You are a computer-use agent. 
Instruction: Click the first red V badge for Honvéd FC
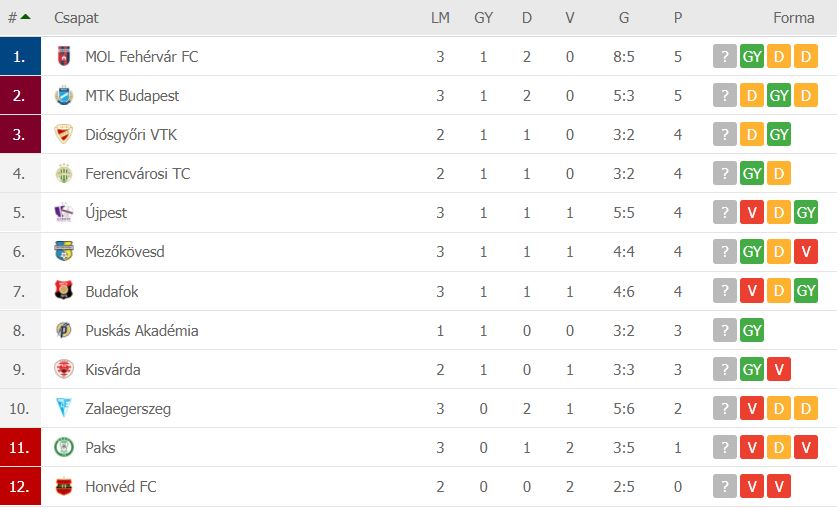(x=752, y=486)
